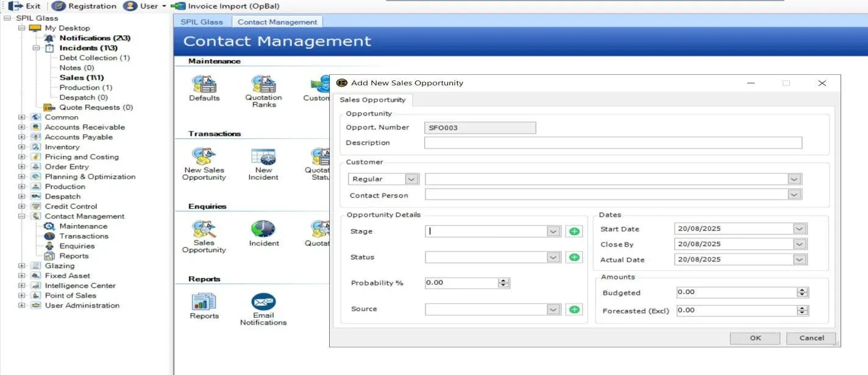The image size is (868, 375).
Task: Collapse the My Desktop node
Action: coord(22,28)
